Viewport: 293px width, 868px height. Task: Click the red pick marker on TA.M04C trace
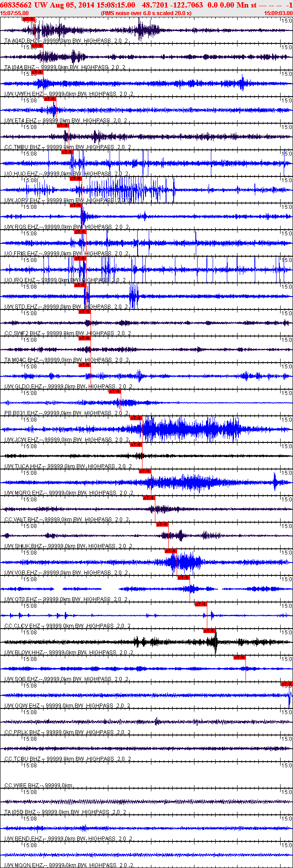pyautogui.click(x=85, y=338)
